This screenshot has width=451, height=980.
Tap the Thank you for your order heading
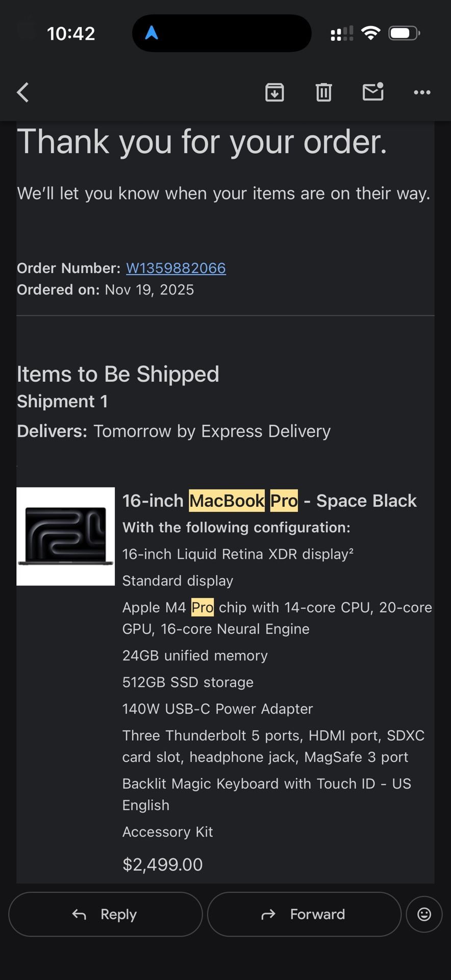pos(202,141)
